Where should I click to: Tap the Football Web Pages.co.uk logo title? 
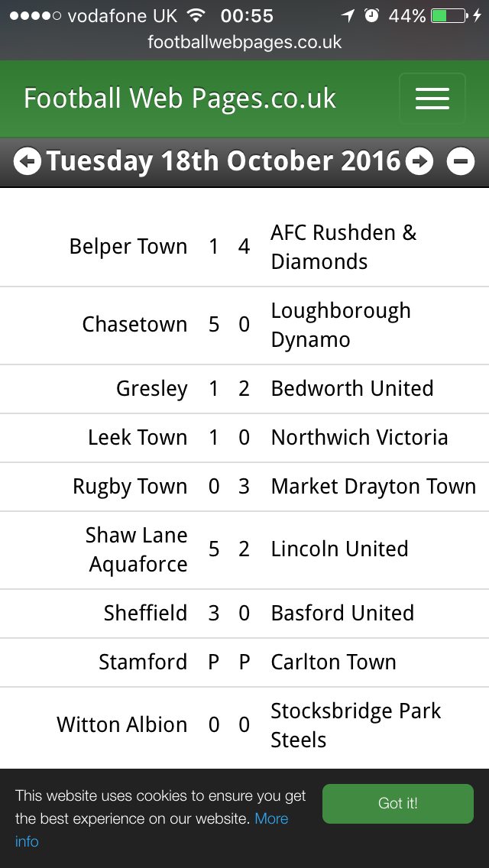point(180,99)
